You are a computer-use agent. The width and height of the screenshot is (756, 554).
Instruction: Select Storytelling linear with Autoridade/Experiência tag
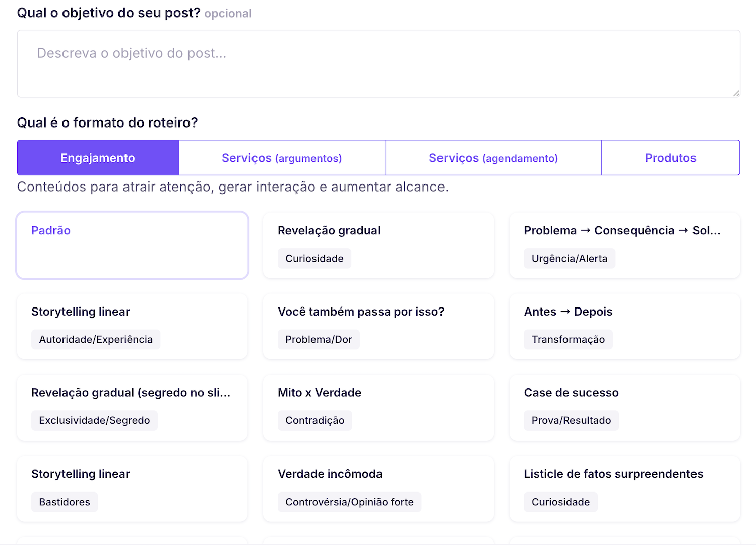click(x=132, y=326)
